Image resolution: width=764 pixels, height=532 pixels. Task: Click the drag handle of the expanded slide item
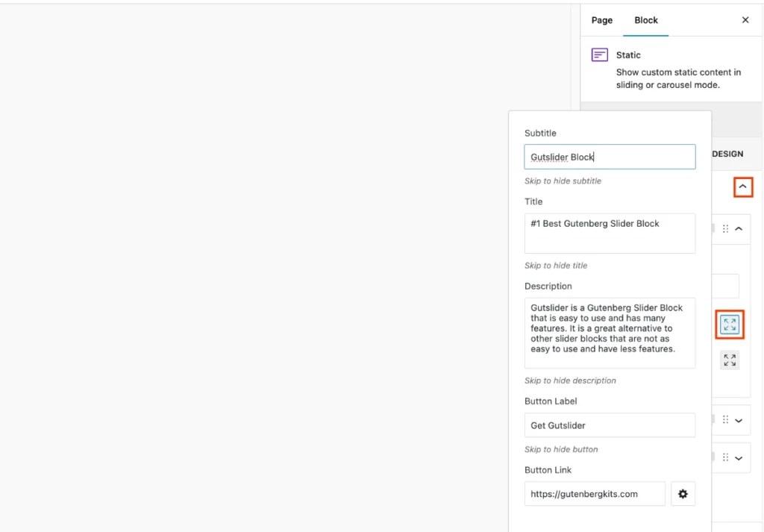click(x=725, y=228)
